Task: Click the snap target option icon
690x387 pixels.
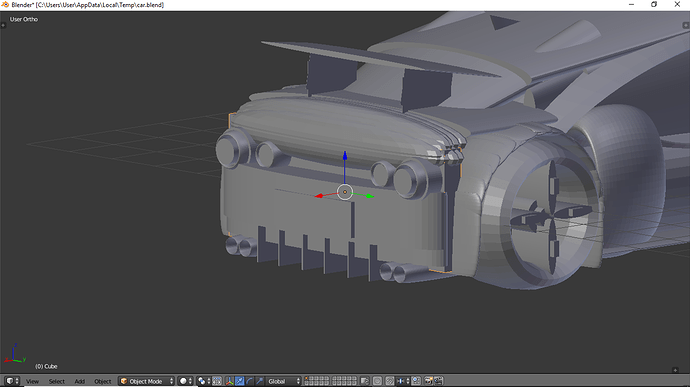Action: tap(416, 381)
